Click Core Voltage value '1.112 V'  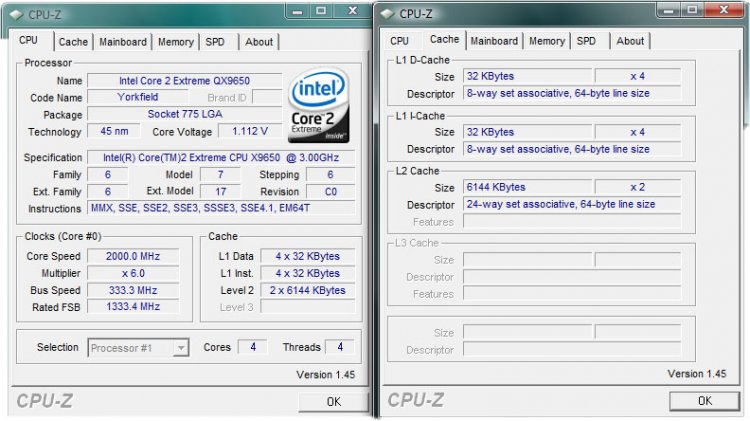(x=250, y=131)
